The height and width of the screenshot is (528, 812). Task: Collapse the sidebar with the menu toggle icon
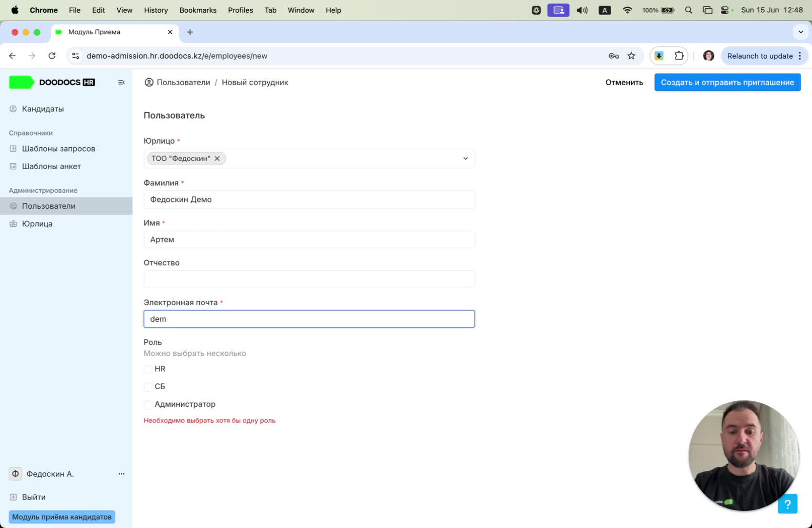[x=122, y=83]
